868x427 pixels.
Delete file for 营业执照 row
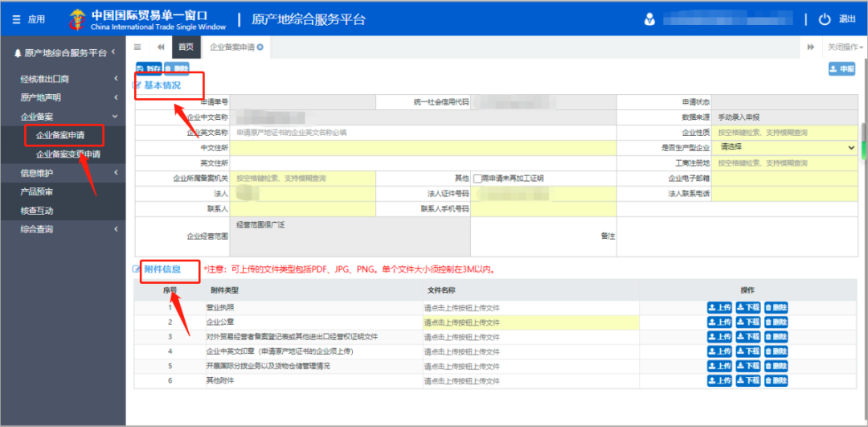[x=776, y=307]
